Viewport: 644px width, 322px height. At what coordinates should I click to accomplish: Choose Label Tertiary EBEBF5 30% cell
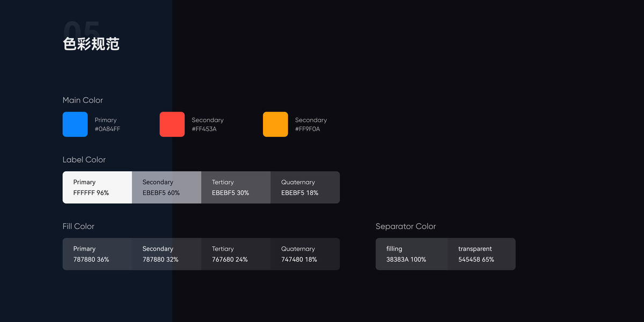pyautogui.click(x=236, y=187)
